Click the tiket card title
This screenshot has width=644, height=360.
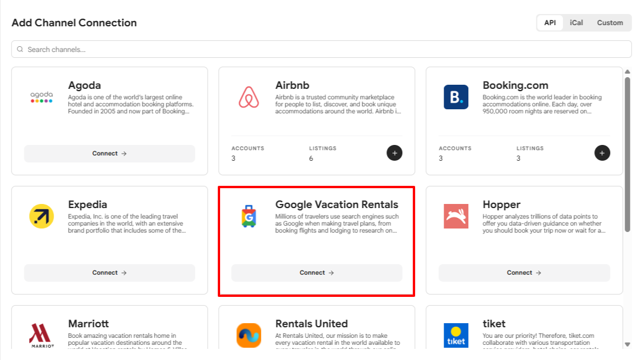494,323
